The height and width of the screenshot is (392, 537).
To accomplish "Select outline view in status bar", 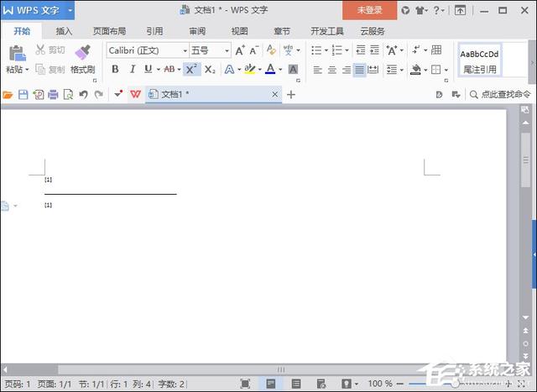I will [x=296, y=384].
